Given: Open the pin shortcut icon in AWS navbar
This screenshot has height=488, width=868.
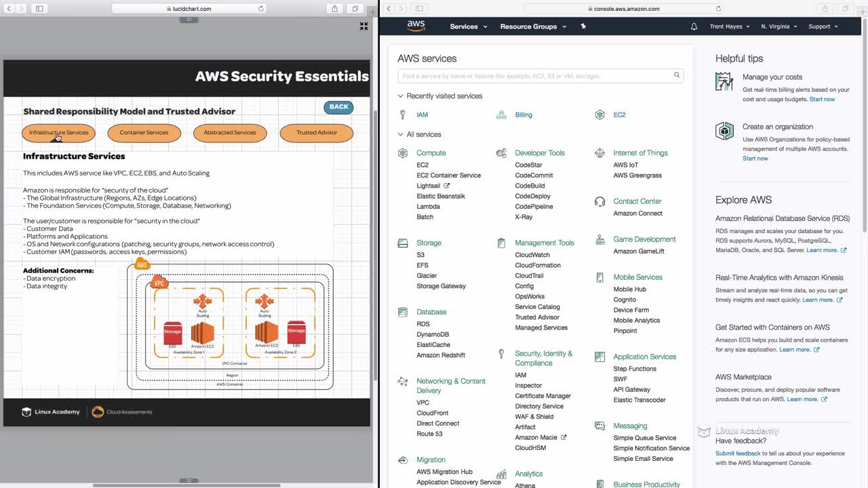Looking at the screenshot, I should 583,26.
